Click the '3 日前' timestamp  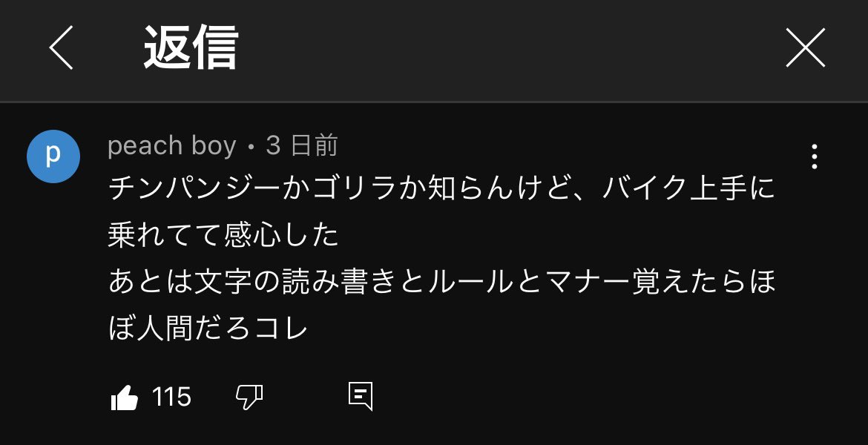[x=302, y=145]
